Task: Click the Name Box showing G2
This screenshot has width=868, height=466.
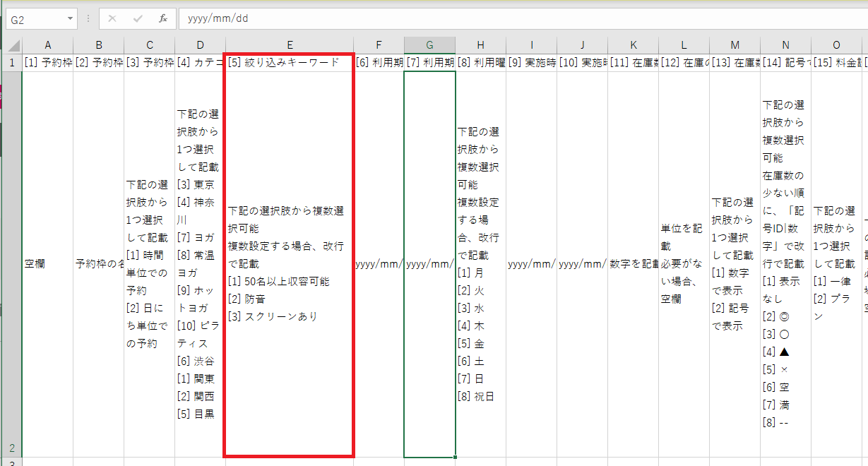Action: (35, 19)
